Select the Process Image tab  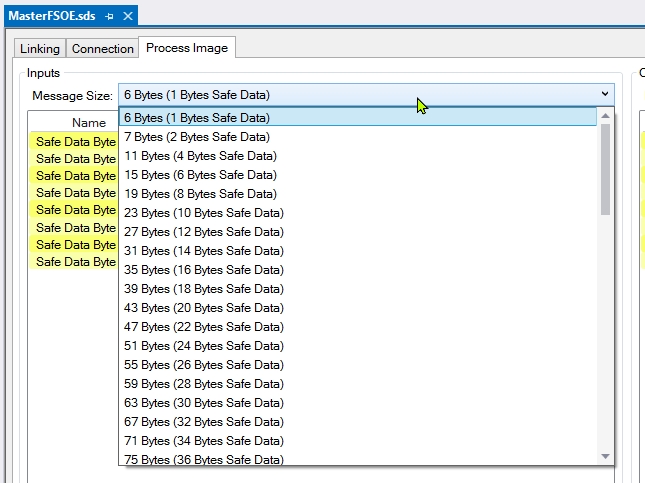tap(186, 48)
